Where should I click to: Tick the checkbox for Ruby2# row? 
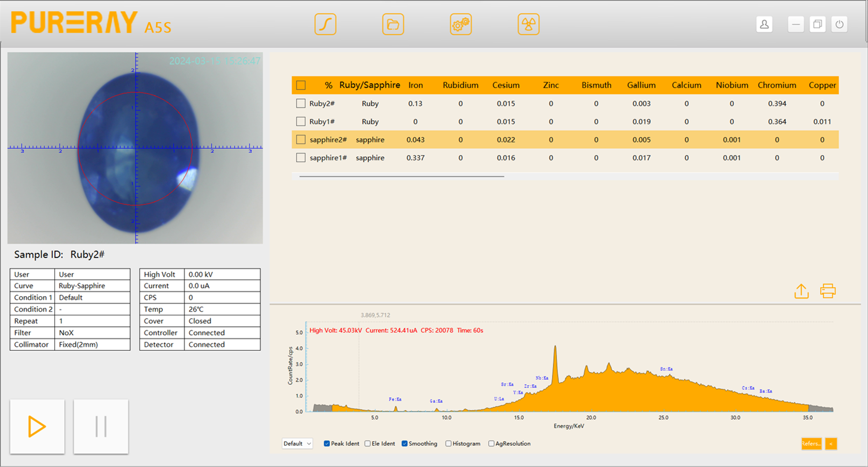(x=301, y=103)
